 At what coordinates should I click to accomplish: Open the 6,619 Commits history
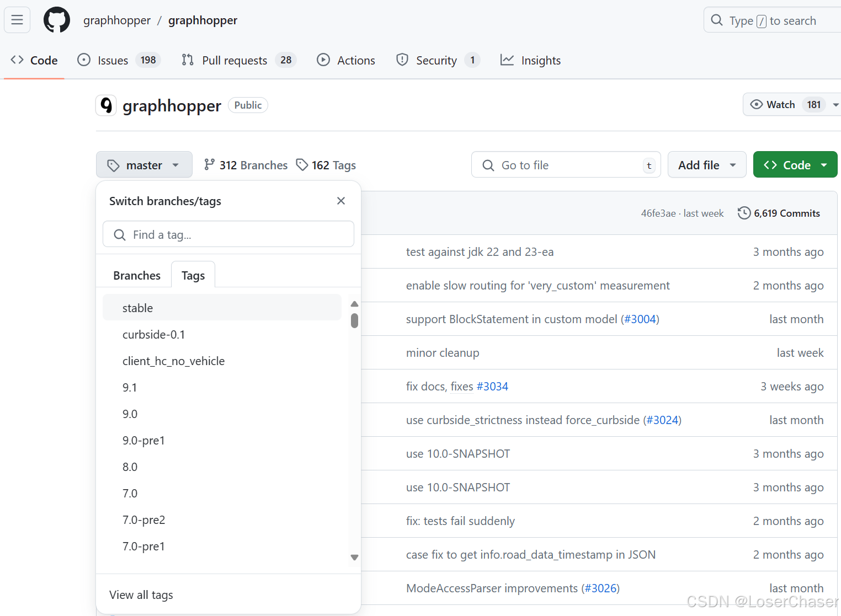click(779, 213)
